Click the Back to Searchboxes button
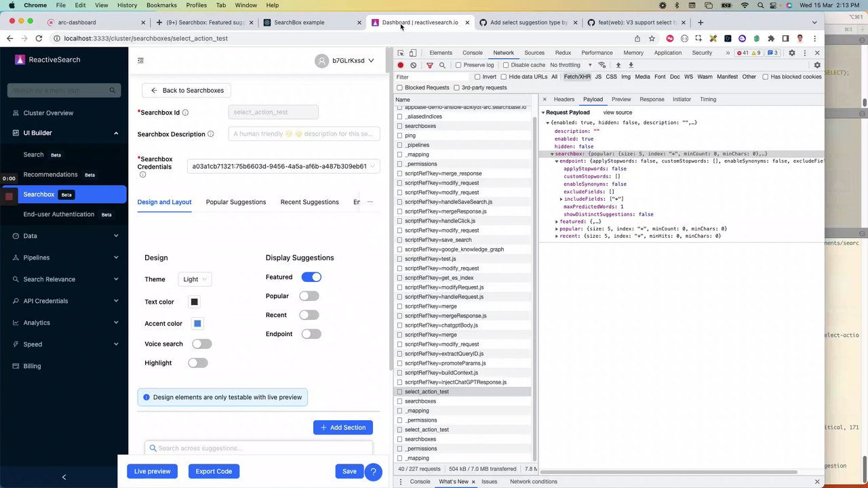Image resolution: width=868 pixels, height=488 pixels. pos(187,90)
